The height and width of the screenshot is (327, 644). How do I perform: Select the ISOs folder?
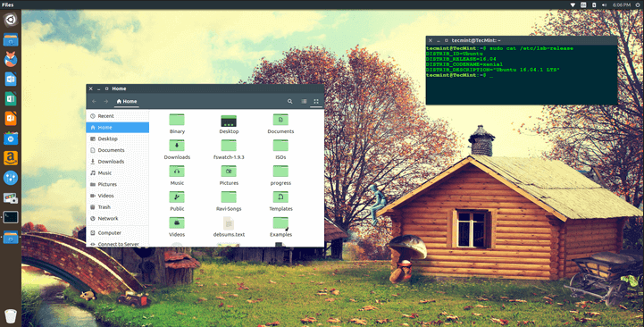point(280,149)
